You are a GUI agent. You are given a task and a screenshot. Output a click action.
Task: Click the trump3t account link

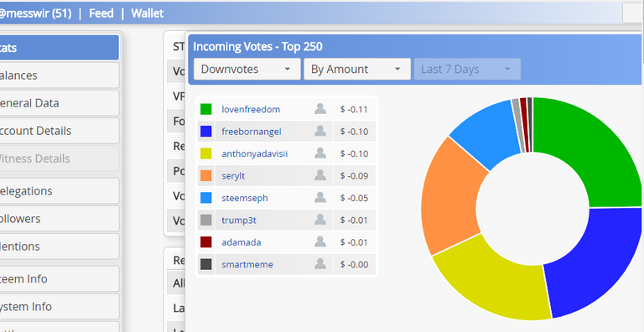pos(239,220)
